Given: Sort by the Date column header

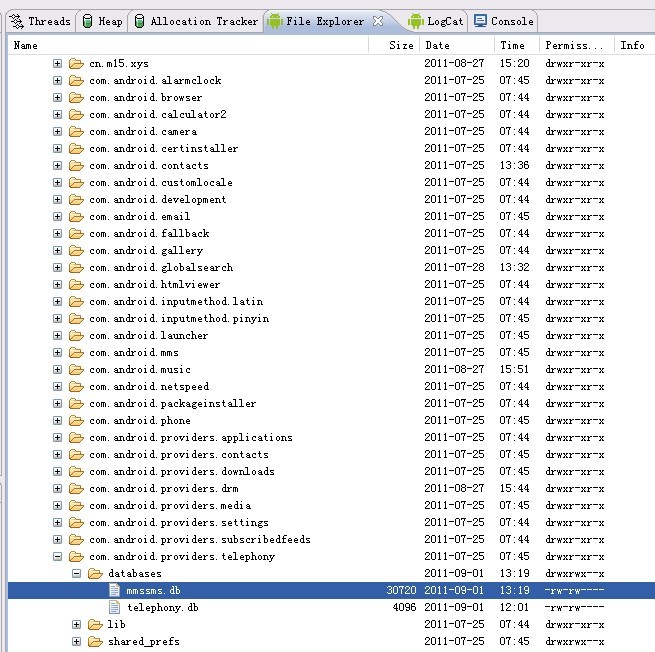Looking at the screenshot, I should pyautogui.click(x=457, y=45).
